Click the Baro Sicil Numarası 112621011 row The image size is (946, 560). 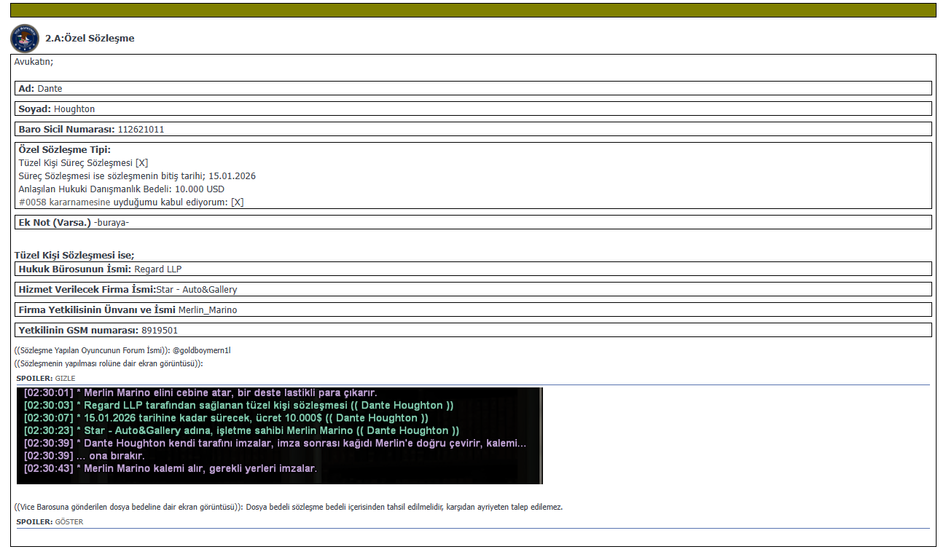473,129
